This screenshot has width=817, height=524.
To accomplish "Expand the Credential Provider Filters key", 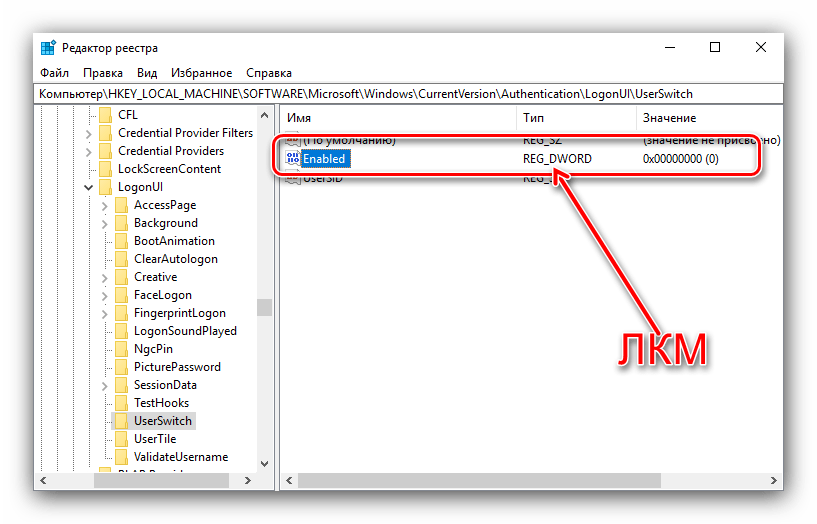I will click(89, 134).
